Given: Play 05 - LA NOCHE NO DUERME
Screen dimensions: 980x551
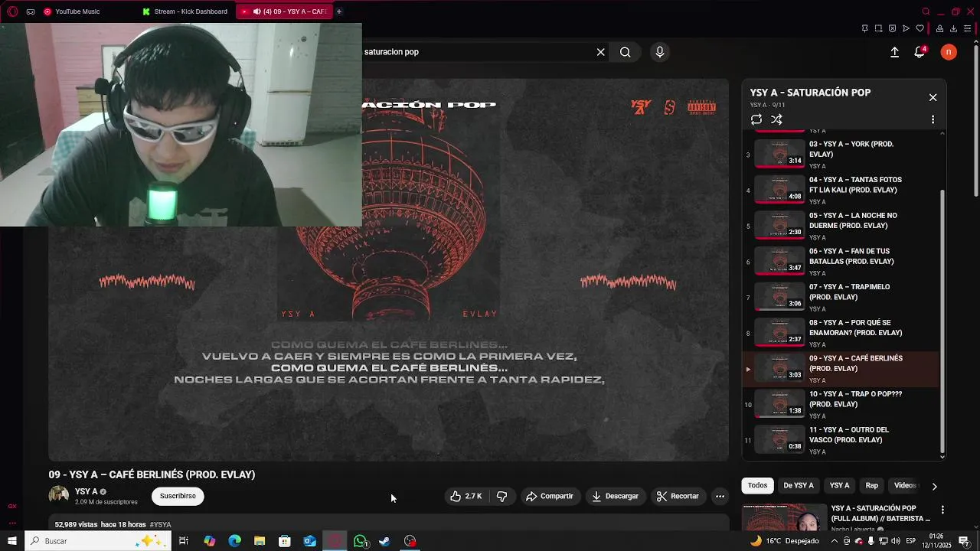Looking at the screenshot, I should [x=840, y=226].
